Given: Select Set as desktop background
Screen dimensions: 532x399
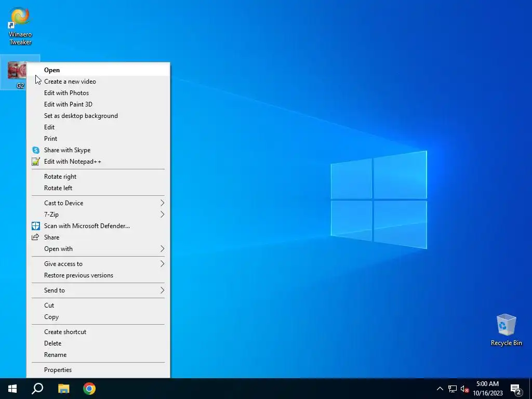Looking at the screenshot, I should tap(98, 116).
